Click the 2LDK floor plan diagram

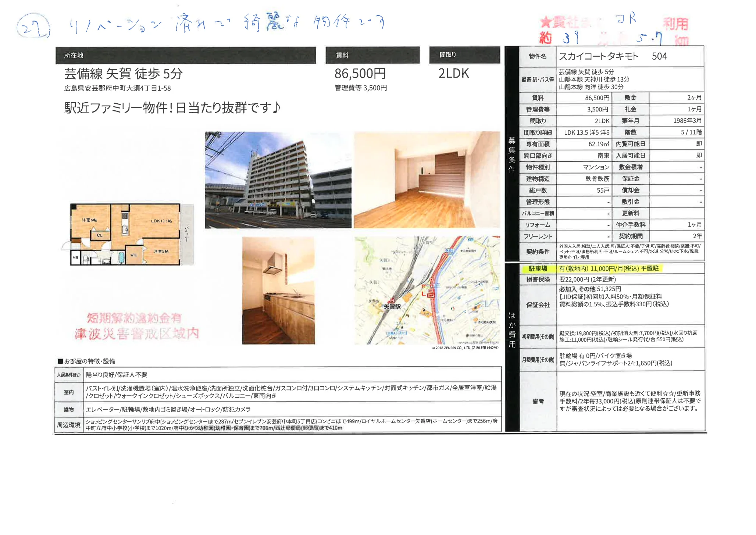pos(128,234)
